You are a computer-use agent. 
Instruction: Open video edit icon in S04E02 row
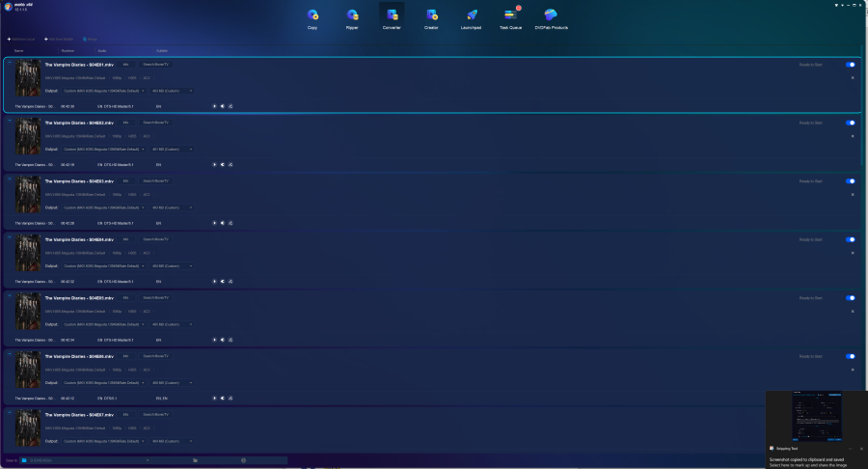231,164
